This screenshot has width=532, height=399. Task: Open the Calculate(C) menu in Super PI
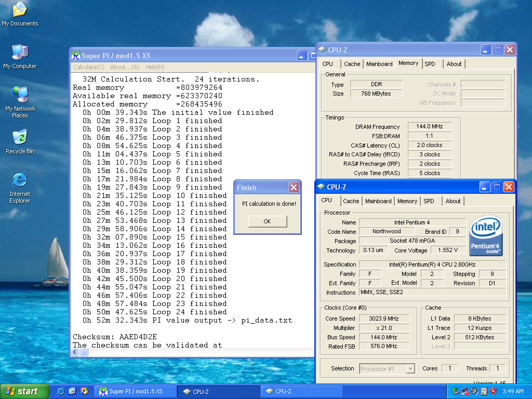coord(88,67)
